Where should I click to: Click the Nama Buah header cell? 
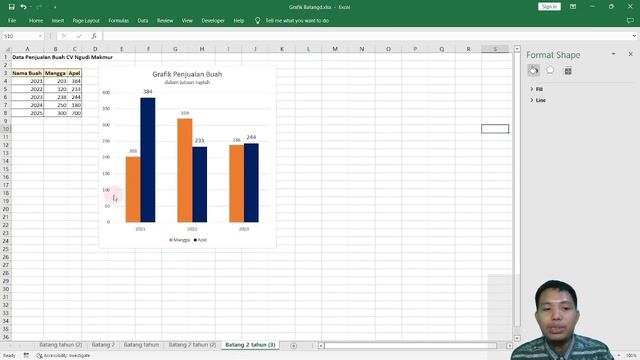(x=27, y=73)
